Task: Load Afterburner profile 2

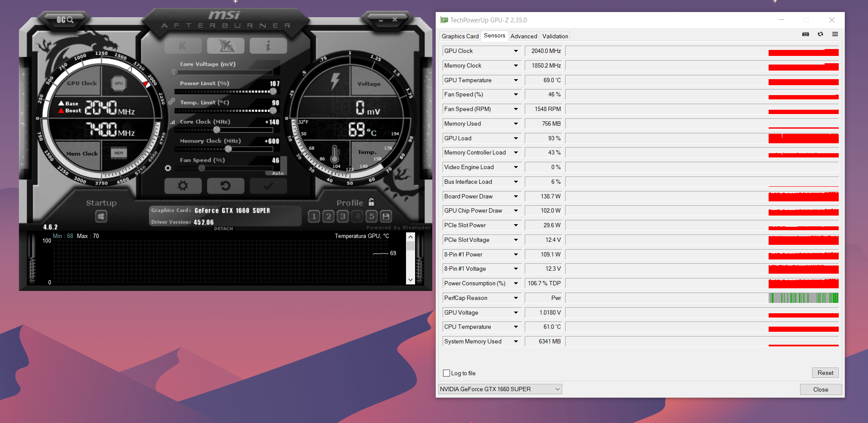Action: coord(329,216)
